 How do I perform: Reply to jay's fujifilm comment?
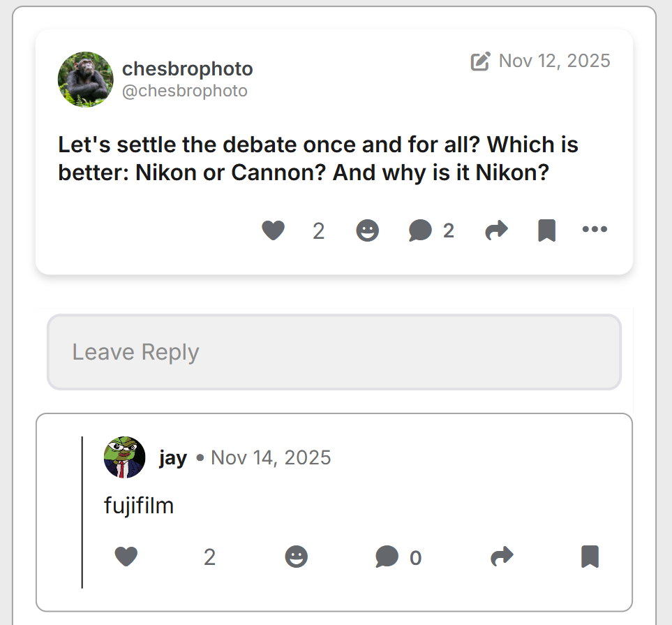pyautogui.click(x=387, y=557)
